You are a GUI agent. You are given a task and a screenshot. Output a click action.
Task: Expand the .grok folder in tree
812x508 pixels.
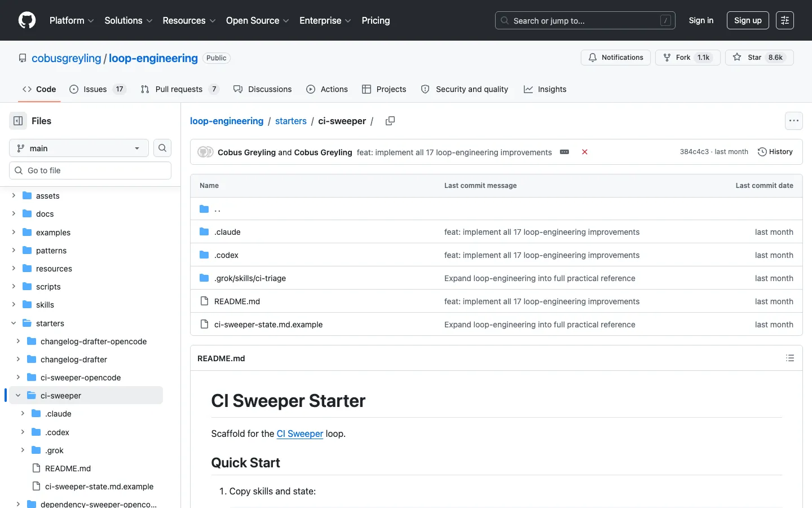click(23, 450)
